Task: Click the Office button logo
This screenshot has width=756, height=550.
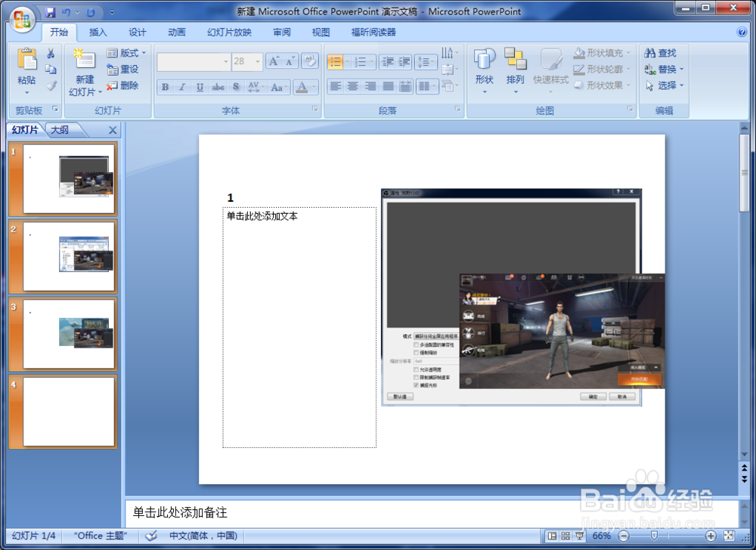Action: pos(22,20)
